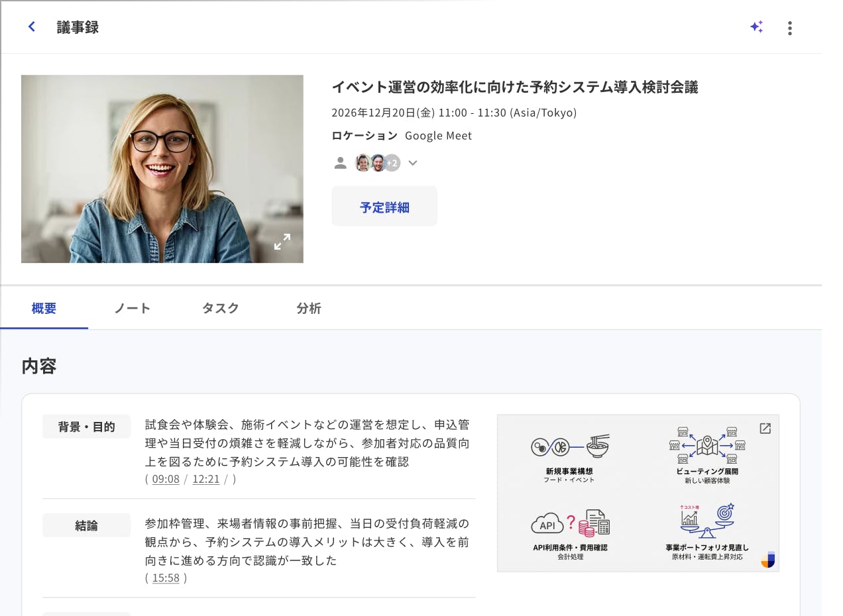The image size is (843, 616).
Task: Open the 分析 tab
Action: click(309, 308)
